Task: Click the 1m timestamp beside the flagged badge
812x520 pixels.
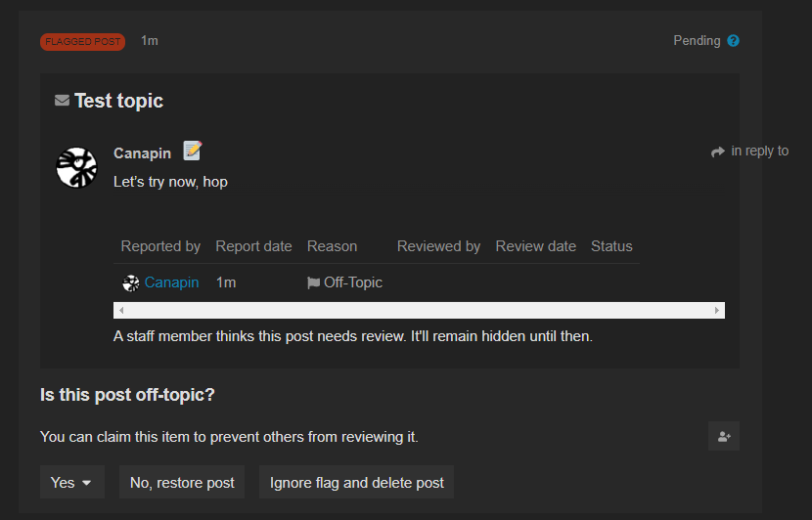Action: point(149,41)
